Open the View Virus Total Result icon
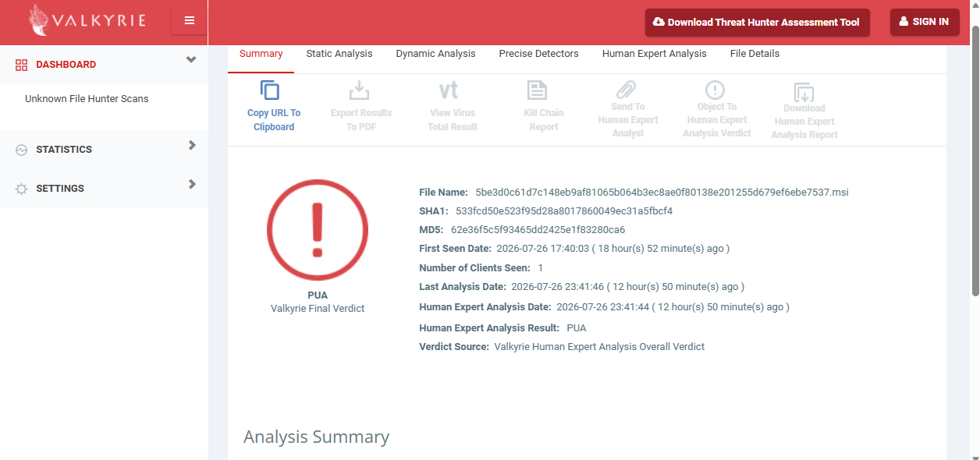This screenshot has height=460, width=980. (449, 90)
